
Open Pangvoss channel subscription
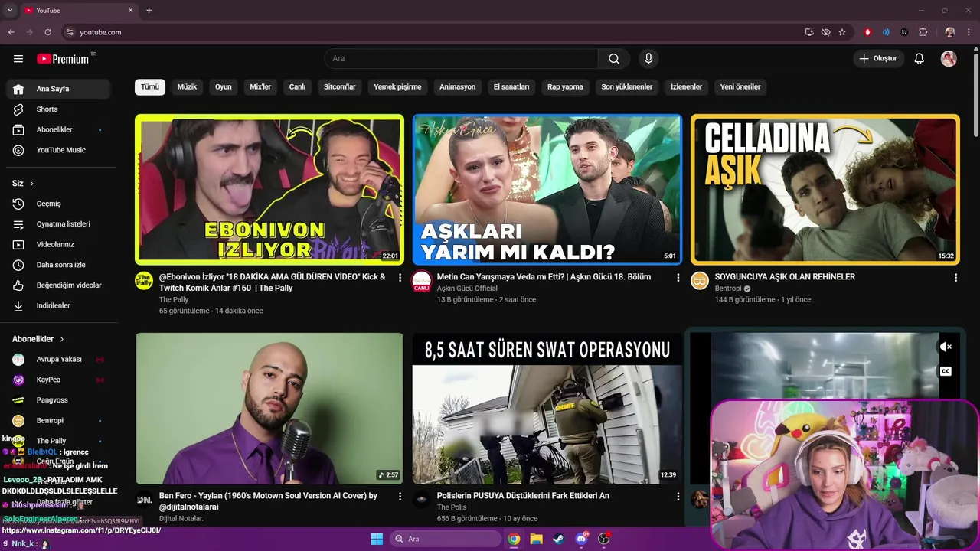tap(58, 400)
